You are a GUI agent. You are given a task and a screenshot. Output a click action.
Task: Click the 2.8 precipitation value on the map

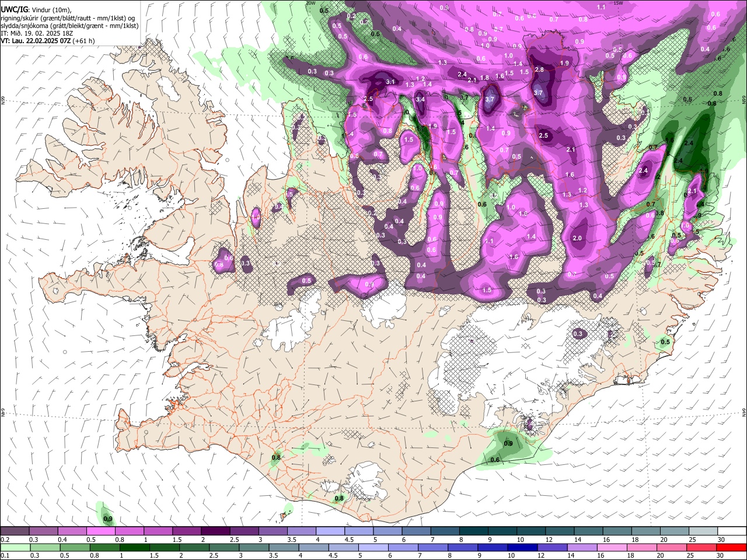[x=539, y=70]
